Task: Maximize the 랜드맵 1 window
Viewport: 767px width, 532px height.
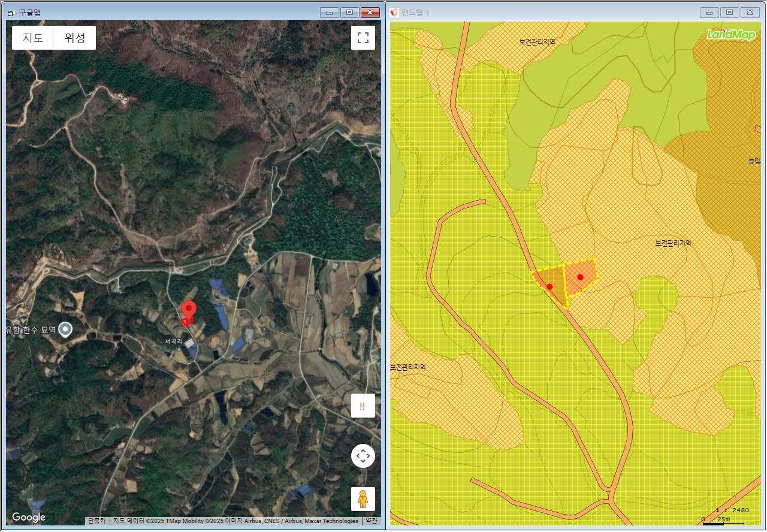Action: (729, 13)
